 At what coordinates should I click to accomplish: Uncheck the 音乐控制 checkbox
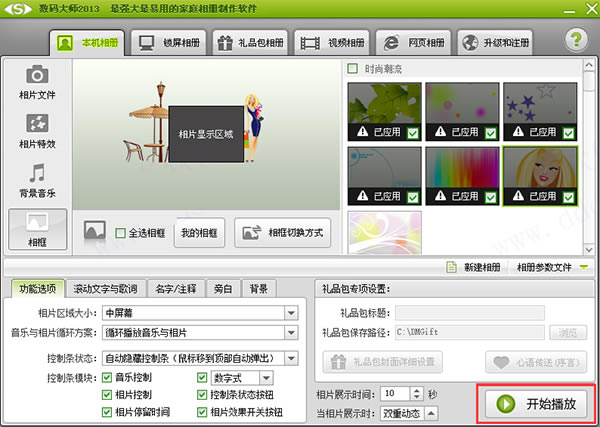point(107,378)
